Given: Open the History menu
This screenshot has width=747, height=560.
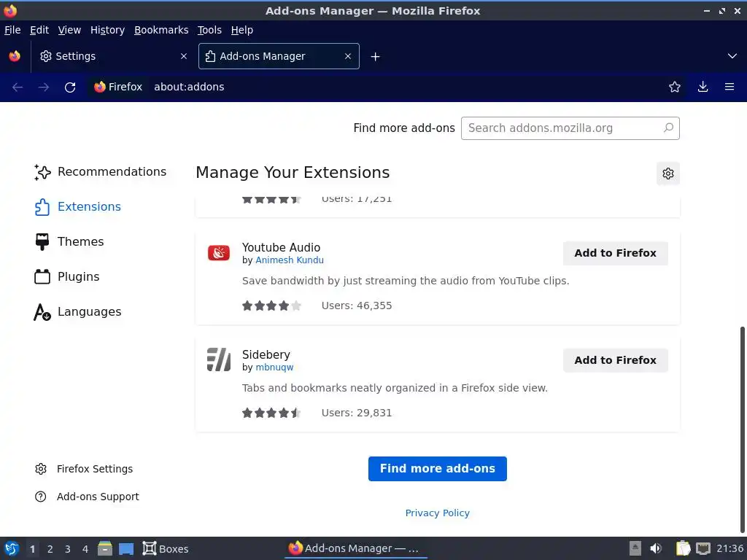Looking at the screenshot, I should pos(107,30).
